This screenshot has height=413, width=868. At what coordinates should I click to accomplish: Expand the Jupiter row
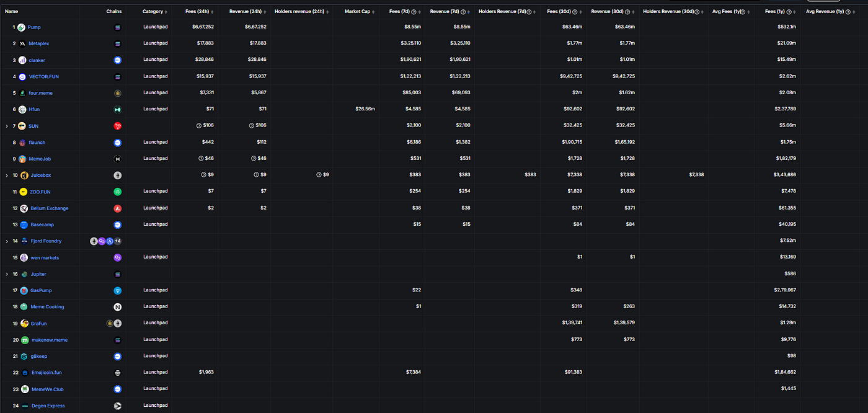pyautogui.click(x=7, y=274)
